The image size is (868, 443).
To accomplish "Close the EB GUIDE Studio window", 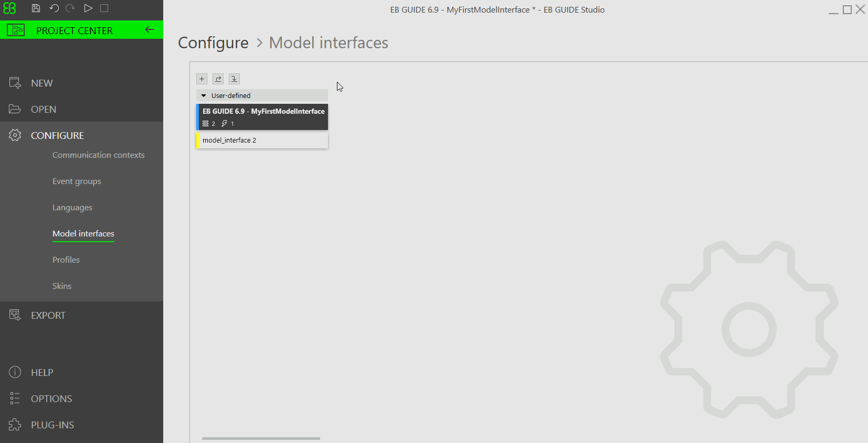I will (860, 9).
